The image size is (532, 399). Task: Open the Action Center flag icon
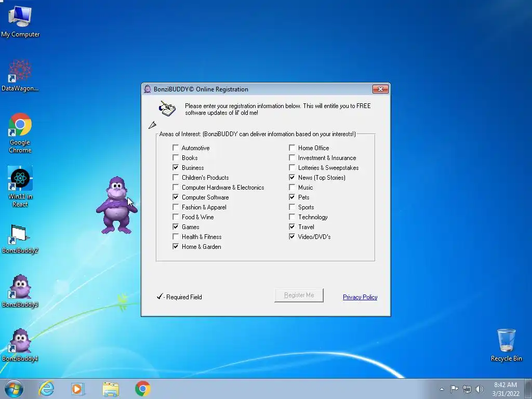(x=454, y=389)
